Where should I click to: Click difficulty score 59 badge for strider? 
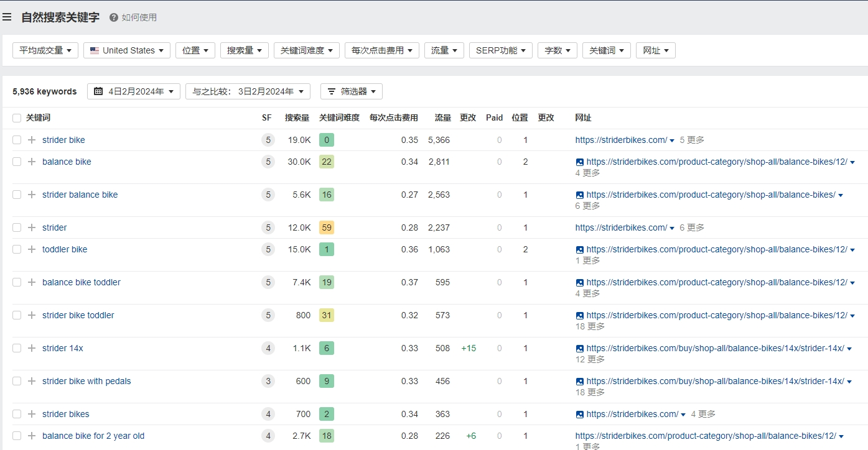pyautogui.click(x=326, y=227)
